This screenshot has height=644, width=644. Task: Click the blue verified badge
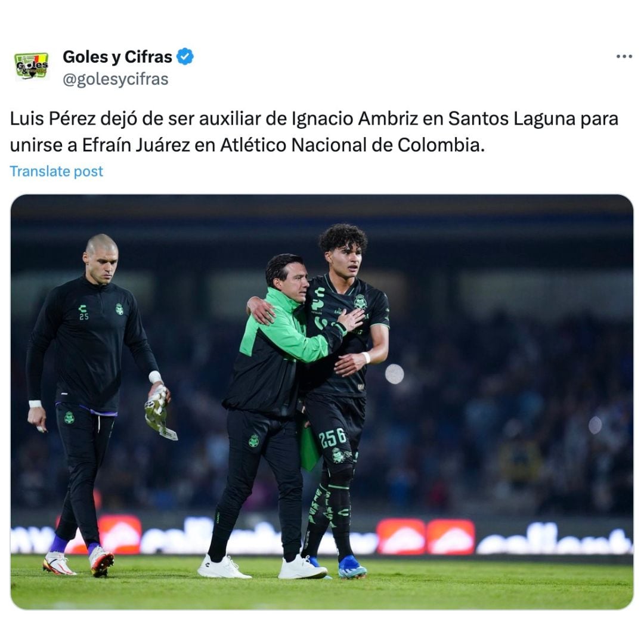185,57
